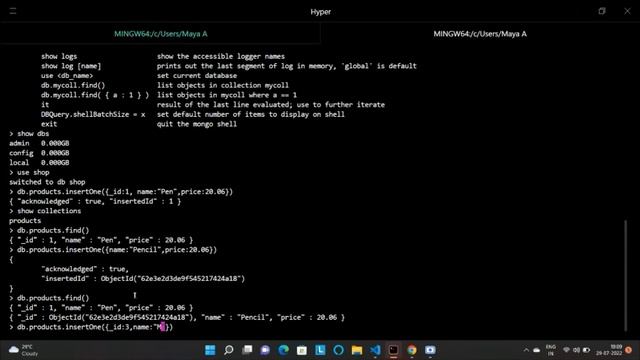This screenshot has width=640, height=360.
Task: Click the 'use shop' command line
Action: [x=29, y=172]
